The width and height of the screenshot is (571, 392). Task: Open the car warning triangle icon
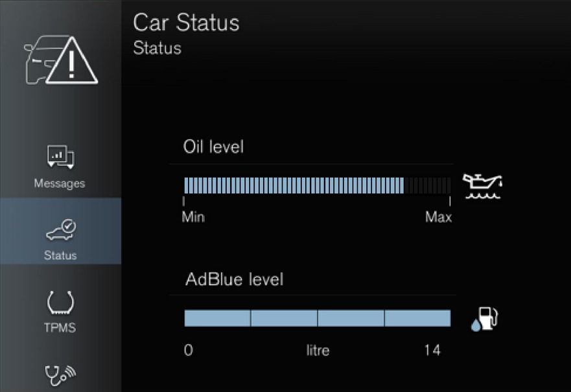point(61,60)
